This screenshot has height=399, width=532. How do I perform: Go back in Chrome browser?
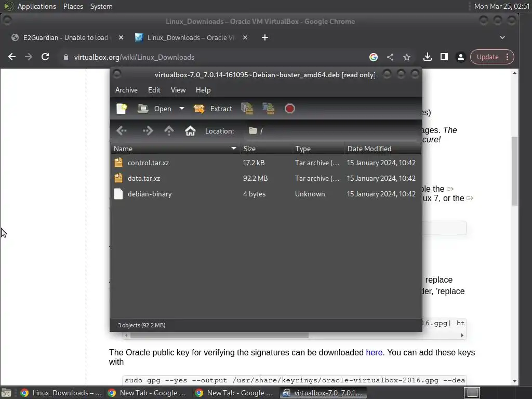point(12,57)
